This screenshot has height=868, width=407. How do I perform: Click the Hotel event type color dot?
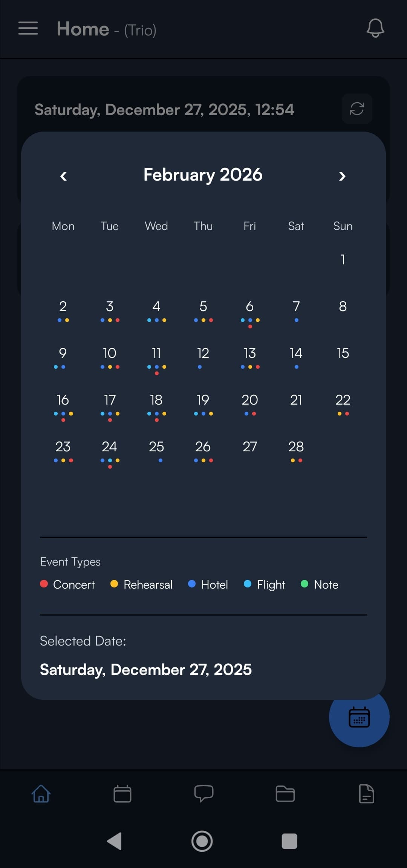193,584
